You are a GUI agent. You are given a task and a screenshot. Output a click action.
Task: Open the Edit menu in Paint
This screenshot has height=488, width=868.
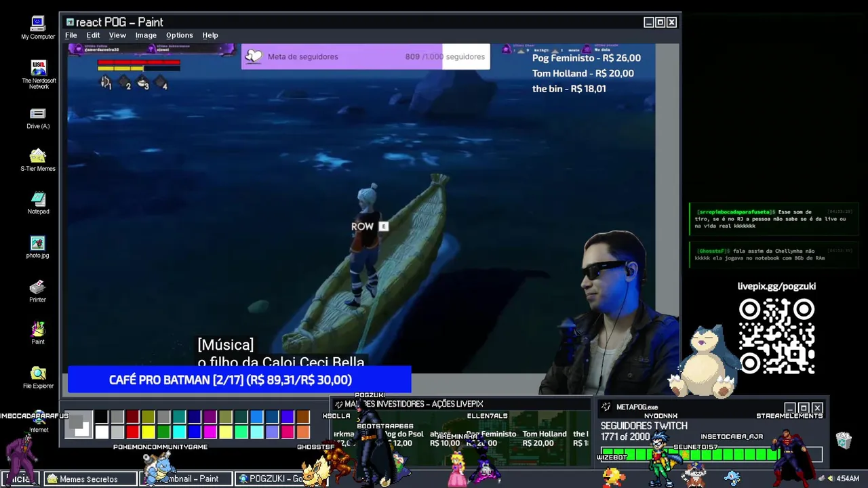pos(93,35)
